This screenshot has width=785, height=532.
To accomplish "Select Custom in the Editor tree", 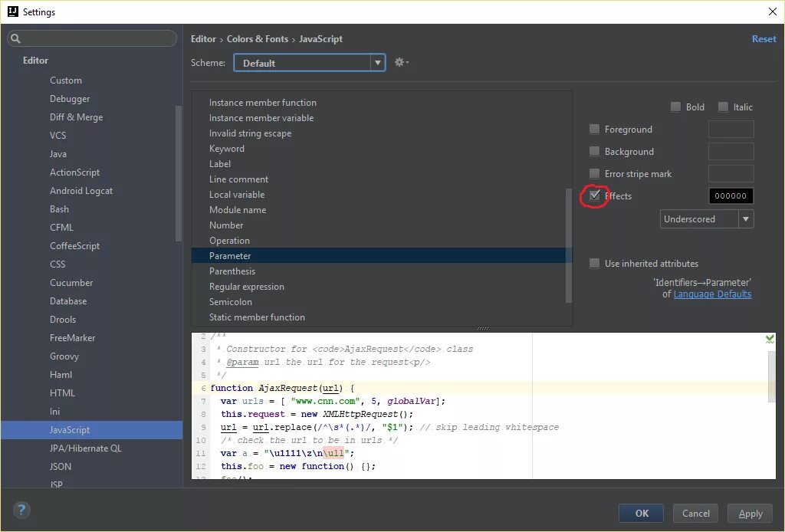I will (66, 80).
